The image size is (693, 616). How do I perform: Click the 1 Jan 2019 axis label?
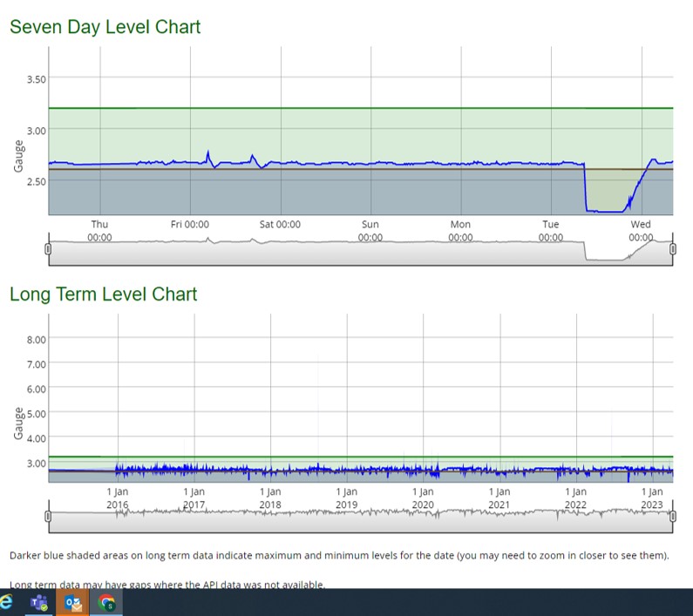click(x=347, y=498)
